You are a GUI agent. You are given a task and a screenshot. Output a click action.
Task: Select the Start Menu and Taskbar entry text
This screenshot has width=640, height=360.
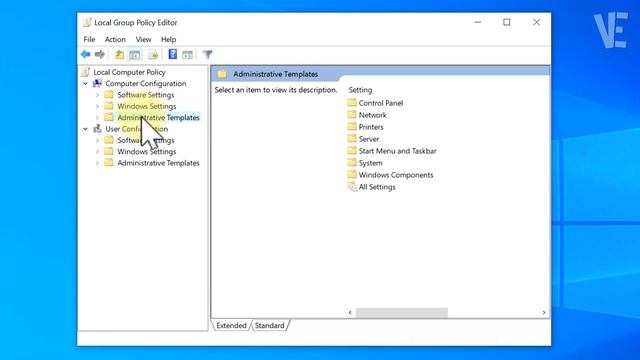point(398,151)
